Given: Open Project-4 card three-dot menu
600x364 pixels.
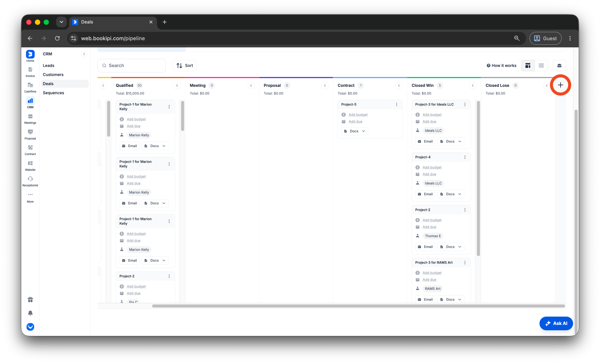Looking at the screenshot, I should (x=465, y=157).
